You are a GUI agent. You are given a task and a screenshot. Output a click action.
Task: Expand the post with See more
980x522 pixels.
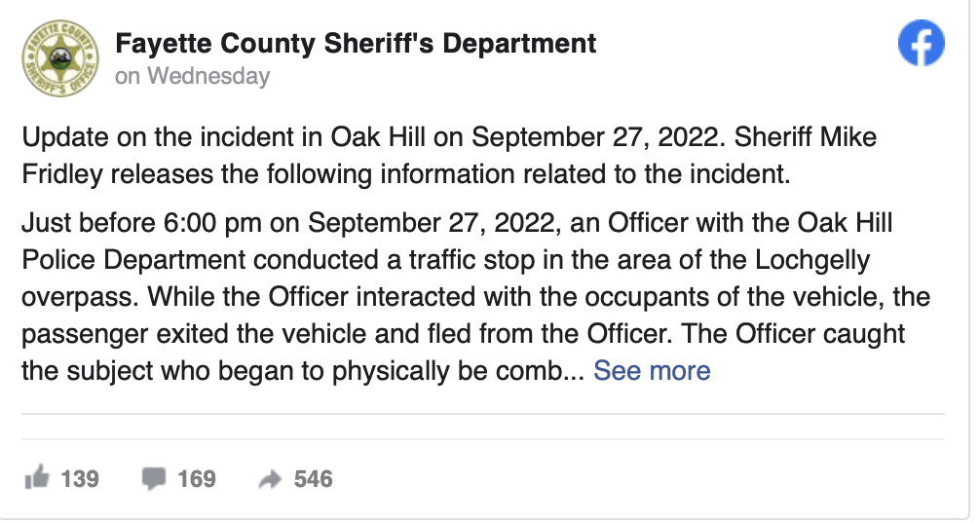click(x=652, y=371)
